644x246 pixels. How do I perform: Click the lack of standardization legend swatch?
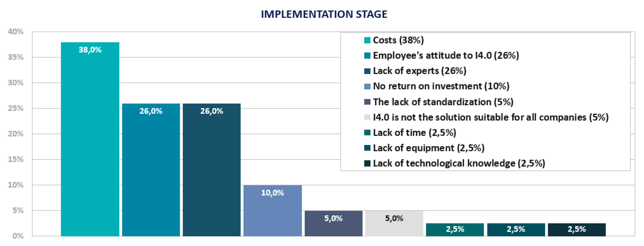coord(367,102)
